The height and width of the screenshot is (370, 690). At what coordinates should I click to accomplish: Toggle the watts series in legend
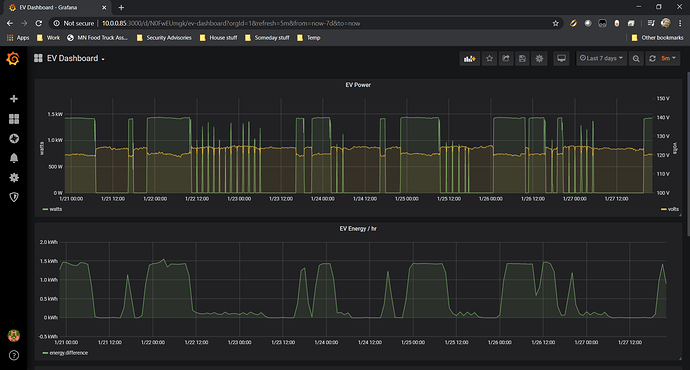point(55,209)
